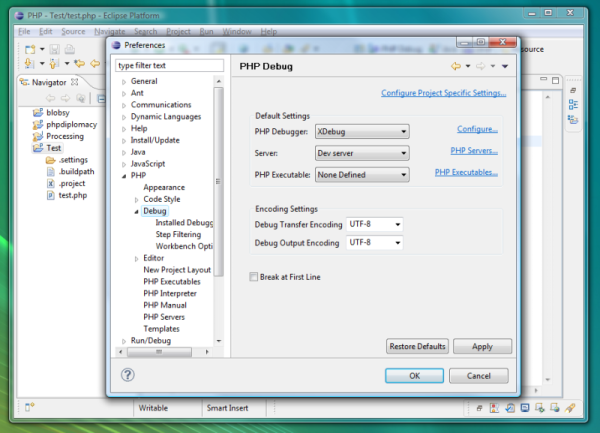Collapse the Debug preferences node
This screenshot has height=433, width=600.
[x=136, y=212]
